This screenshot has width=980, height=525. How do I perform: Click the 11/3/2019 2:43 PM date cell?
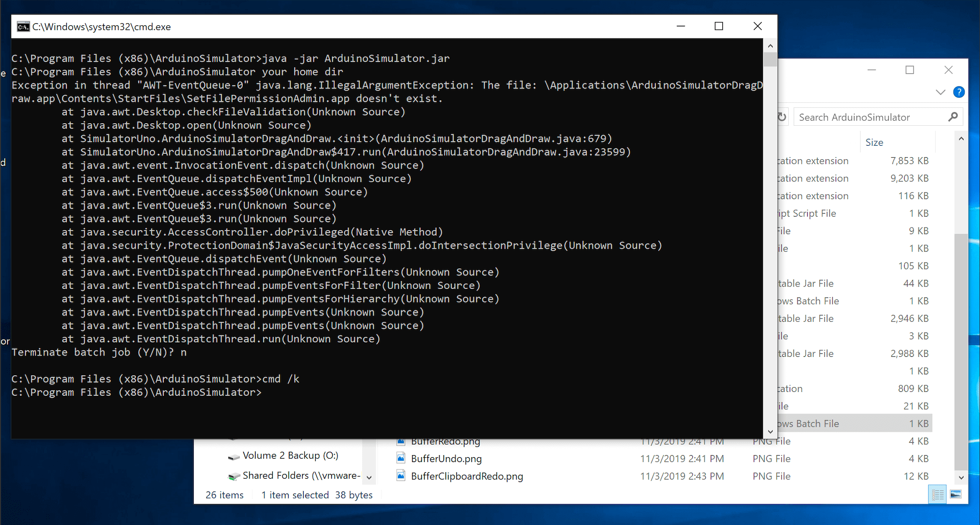(682, 476)
